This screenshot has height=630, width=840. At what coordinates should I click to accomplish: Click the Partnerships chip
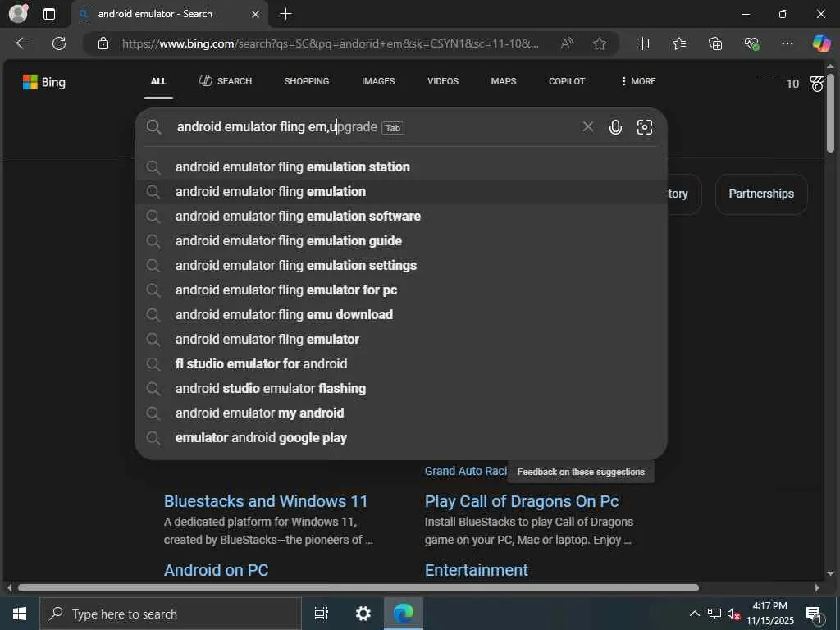coord(761,194)
